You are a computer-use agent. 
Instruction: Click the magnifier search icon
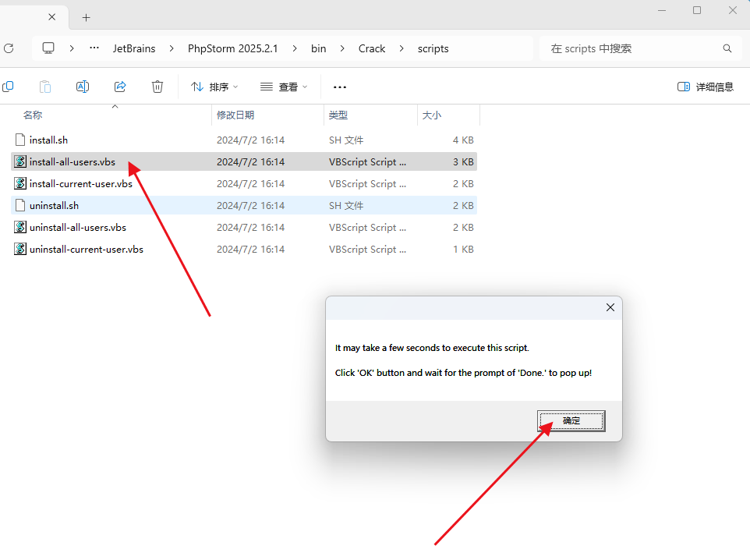(727, 48)
